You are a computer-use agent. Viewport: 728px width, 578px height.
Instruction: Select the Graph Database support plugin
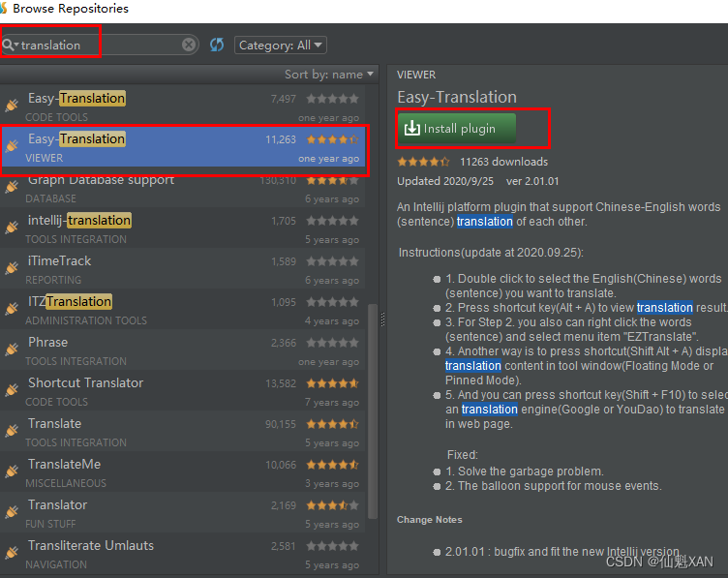182,189
